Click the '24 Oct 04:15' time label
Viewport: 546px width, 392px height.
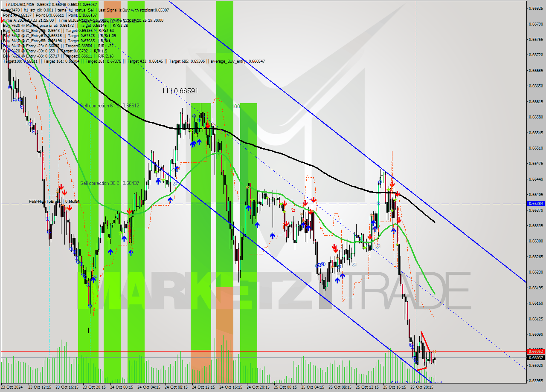(149, 387)
